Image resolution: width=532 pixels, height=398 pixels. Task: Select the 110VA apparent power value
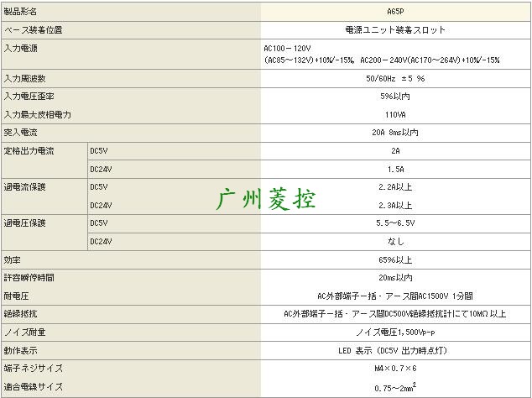click(394, 113)
